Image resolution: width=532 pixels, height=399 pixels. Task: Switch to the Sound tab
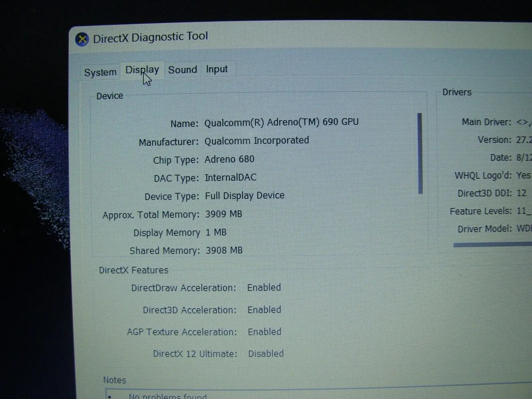click(183, 70)
